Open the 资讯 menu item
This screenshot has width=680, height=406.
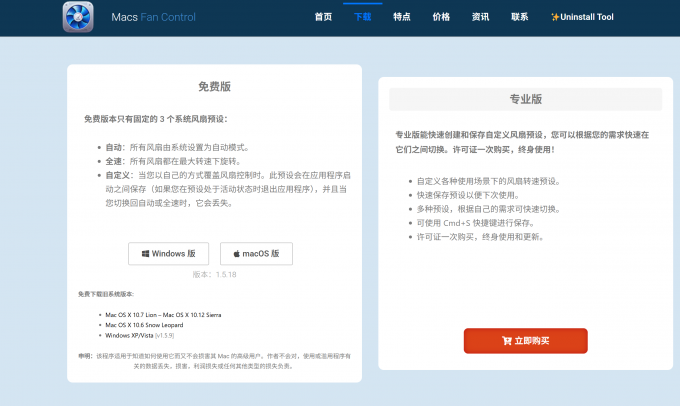click(x=480, y=17)
